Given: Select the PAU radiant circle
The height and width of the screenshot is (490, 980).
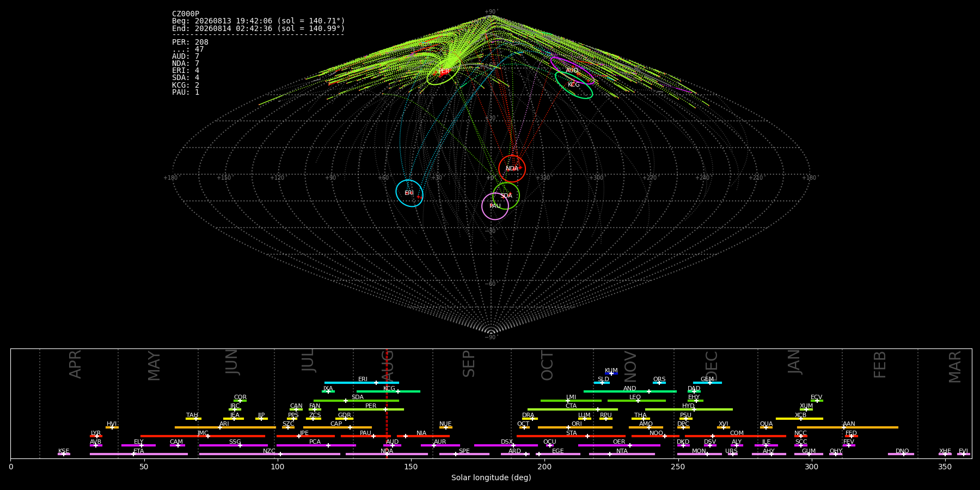Looking at the screenshot, I should point(495,206).
